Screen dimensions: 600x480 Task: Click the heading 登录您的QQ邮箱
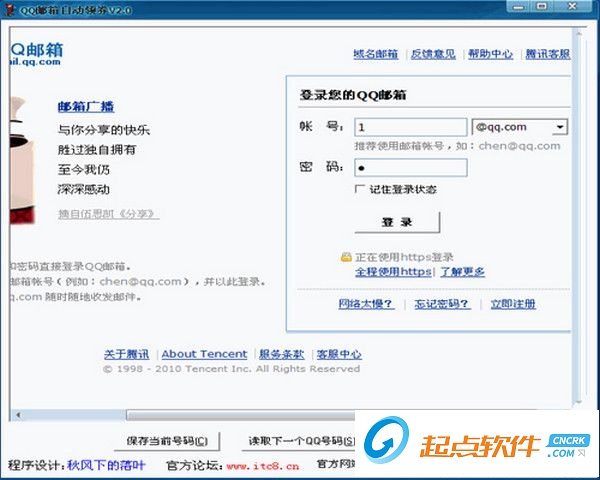[352, 95]
